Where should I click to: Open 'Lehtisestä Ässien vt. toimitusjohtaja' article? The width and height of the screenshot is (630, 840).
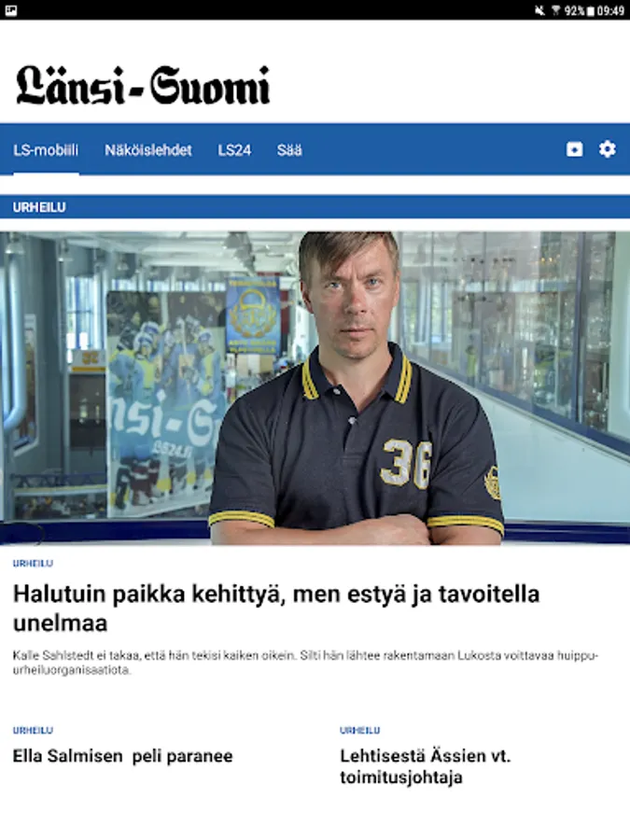pos(426,766)
